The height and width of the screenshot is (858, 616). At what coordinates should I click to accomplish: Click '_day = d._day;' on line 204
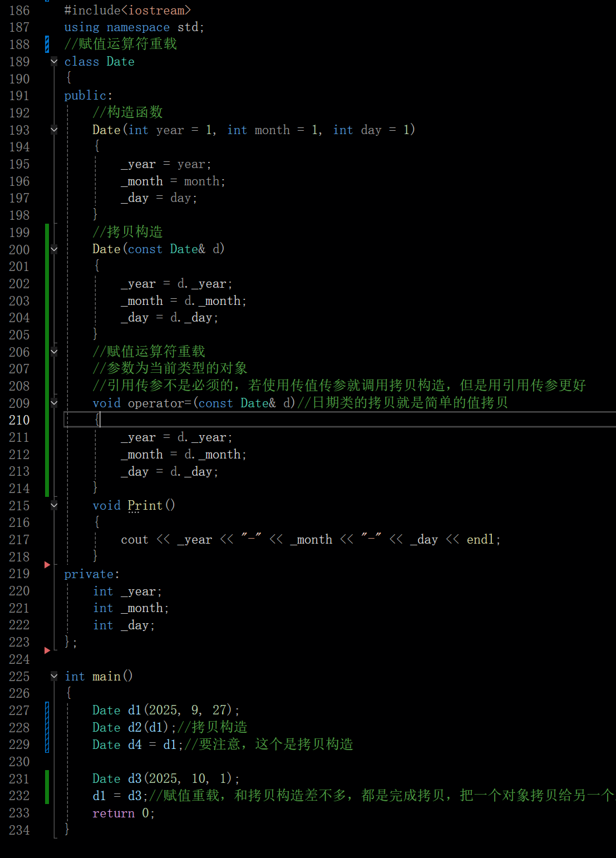[x=170, y=318]
